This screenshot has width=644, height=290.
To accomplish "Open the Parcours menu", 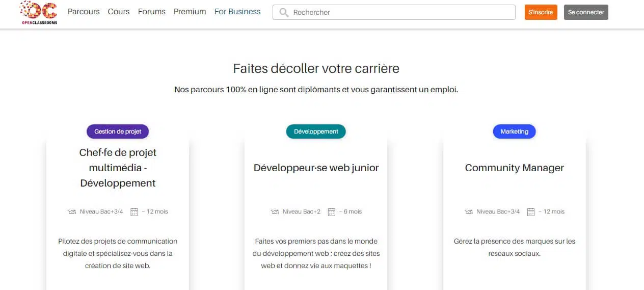I will (84, 12).
